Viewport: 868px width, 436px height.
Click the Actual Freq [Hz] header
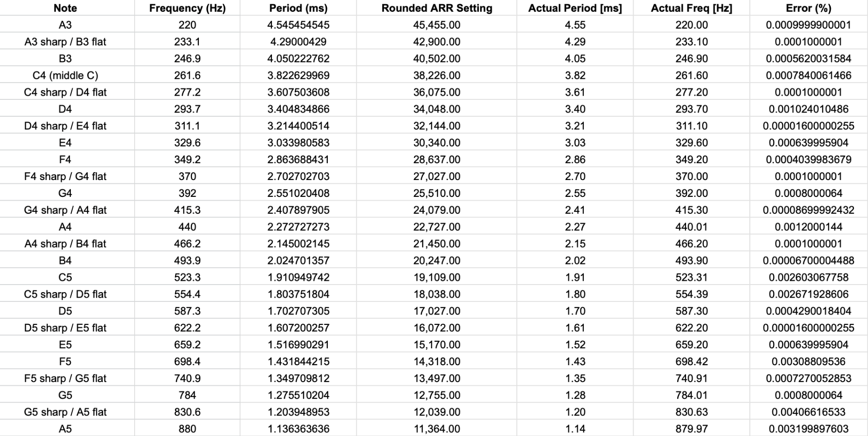click(691, 8)
